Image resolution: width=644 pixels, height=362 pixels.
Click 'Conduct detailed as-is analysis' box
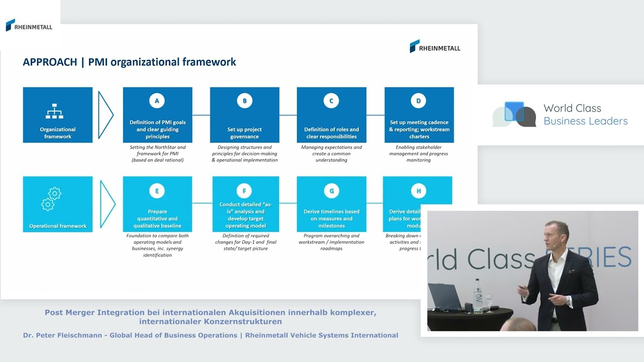(x=246, y=204)
